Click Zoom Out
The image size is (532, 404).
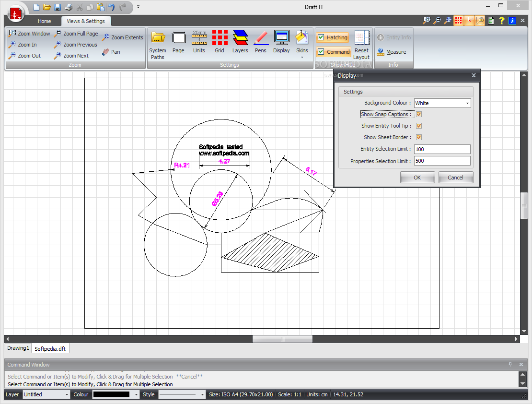[25, 56]
